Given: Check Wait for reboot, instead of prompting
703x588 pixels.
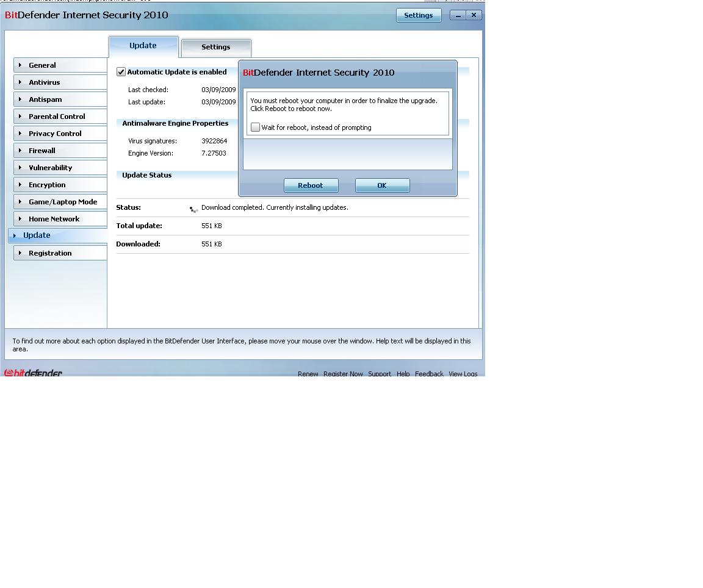Looking at the screenshot, I should pos(256,127).
